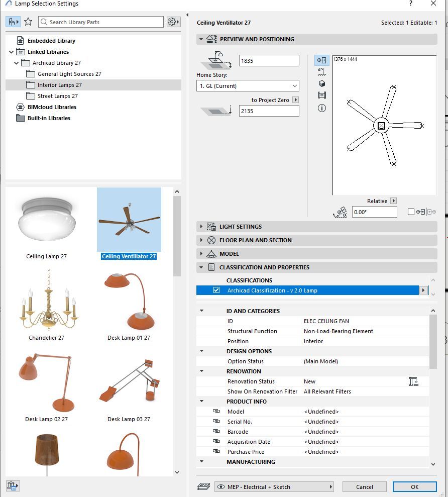Confirm settings with OK button
Image resolution: width=448 pixels, height=497 pixels.
pyautogui.click(x=414, y=487)
